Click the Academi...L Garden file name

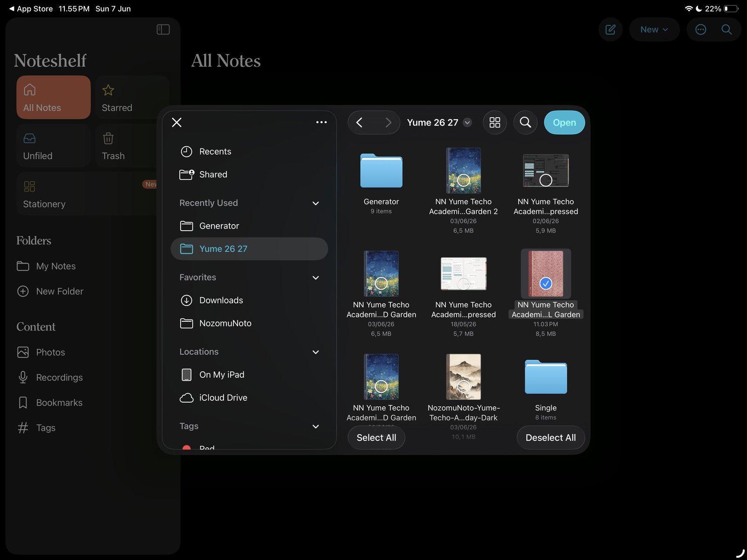click(546, 310)
